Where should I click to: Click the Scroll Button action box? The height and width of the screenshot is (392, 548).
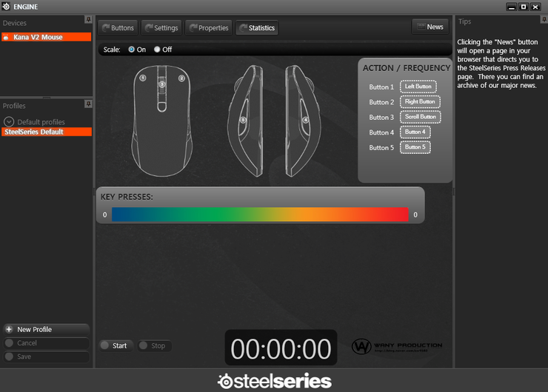click(420, 117)
